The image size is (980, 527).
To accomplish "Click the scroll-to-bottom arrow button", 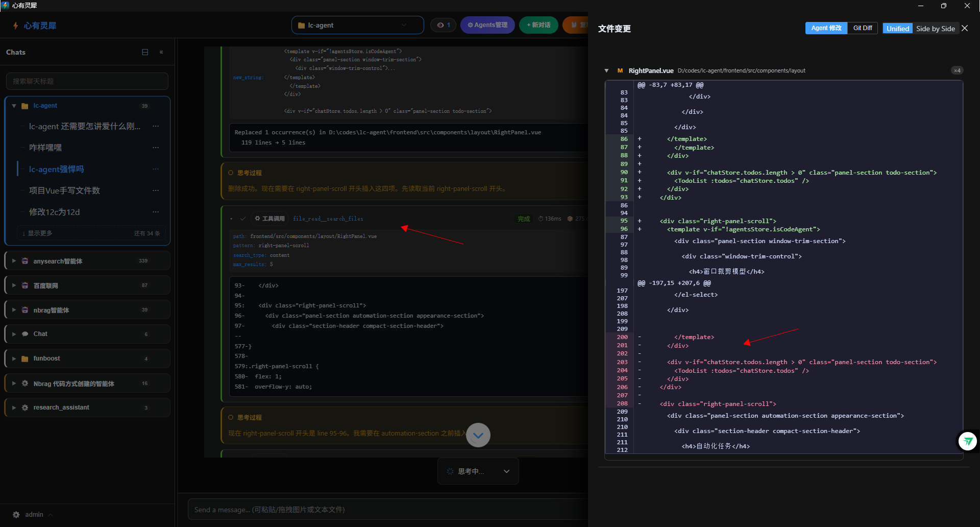I will point(478,435).
